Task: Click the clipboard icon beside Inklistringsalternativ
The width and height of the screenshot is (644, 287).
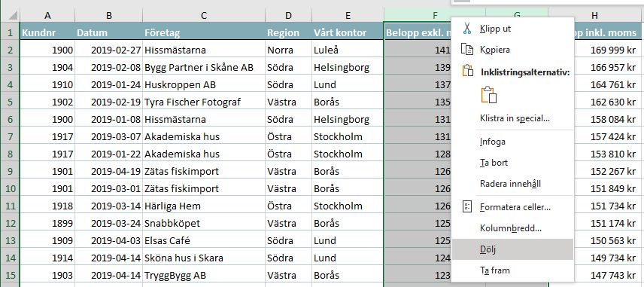Action: [x=468, y=71]
